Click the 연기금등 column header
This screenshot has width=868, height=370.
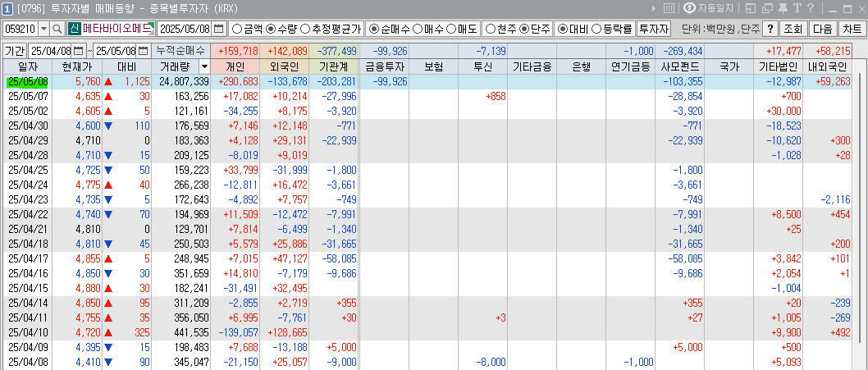click(x=631, y=67)
